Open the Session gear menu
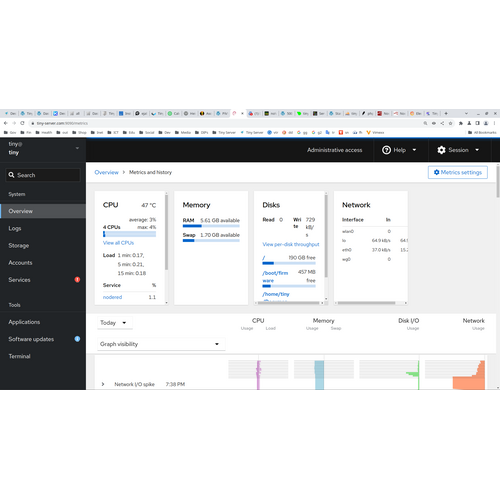This screenshot has width=500, height=500. pyautogui.click(x=458, y=150)
